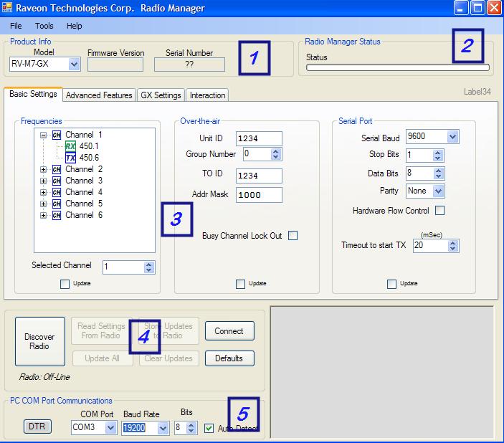Expand the Channel 2 tree node
Viewport: 504px width, 443px height.
click(x=43, y=169)
